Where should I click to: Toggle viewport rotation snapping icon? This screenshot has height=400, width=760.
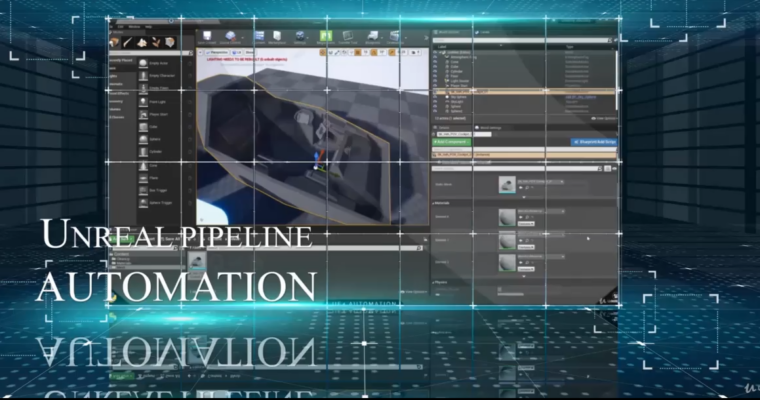point(374,52)
